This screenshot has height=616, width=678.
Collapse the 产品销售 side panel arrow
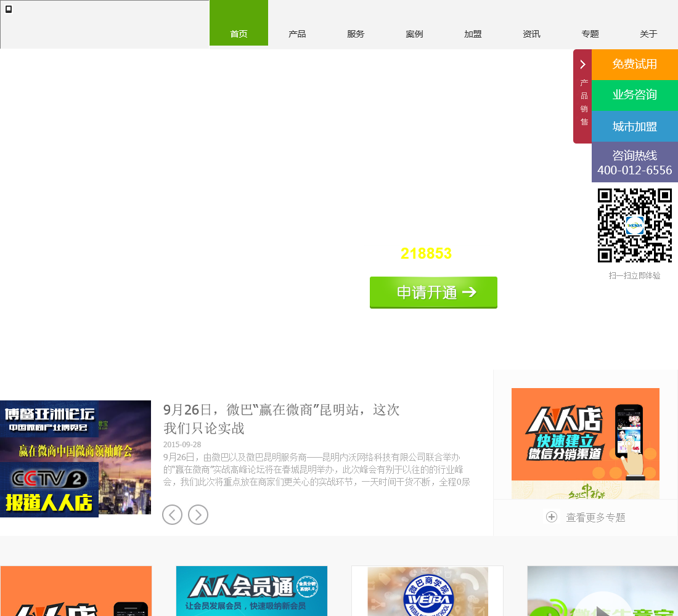point(582,65)
